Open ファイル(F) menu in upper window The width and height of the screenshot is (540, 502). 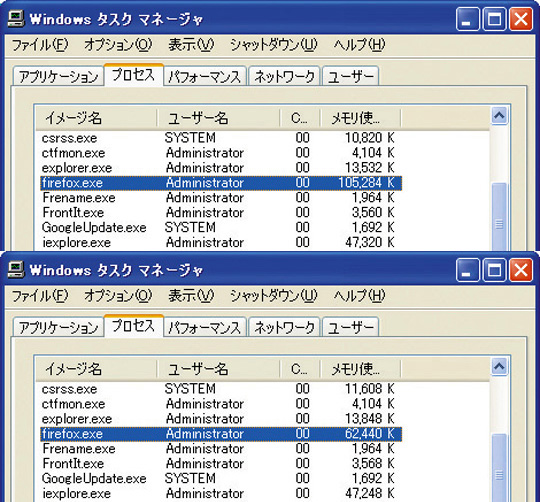40,45
